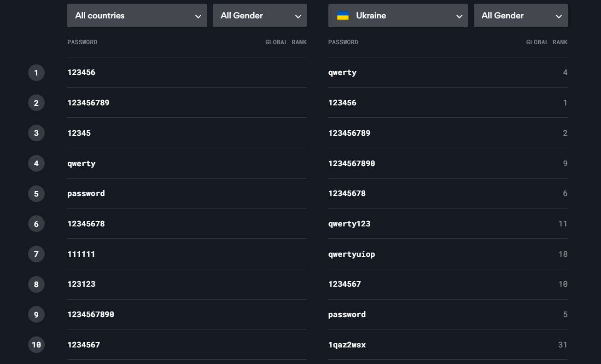
Task: Click left PASSWORD column header
Action: point(82,42)
